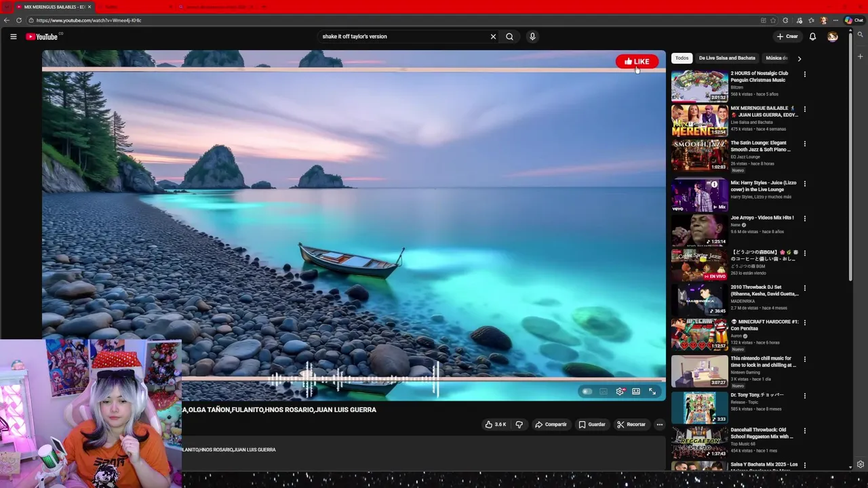Click the split screen icon in address bar
Screen dimensions: 868x488
point(763,20)
